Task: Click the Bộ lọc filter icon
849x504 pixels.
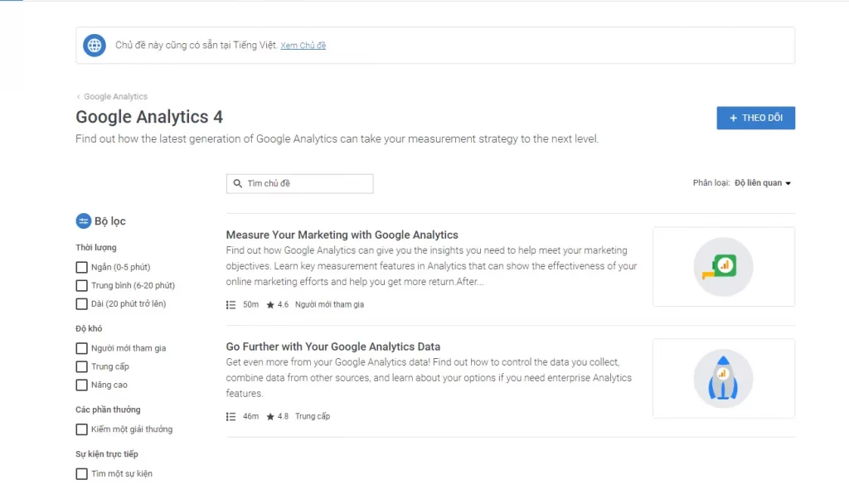Action: [84, 220]
